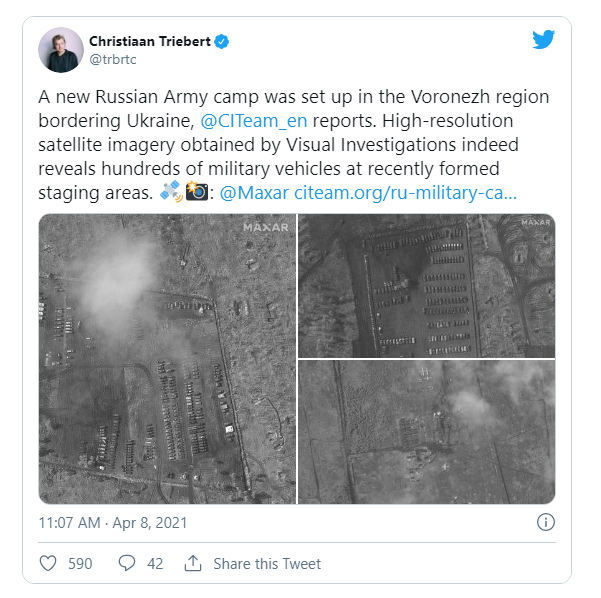Viewport: 601px width, 598px height.
Task: Click the Christiaan Triebert display name
Action: coord(150,41)
